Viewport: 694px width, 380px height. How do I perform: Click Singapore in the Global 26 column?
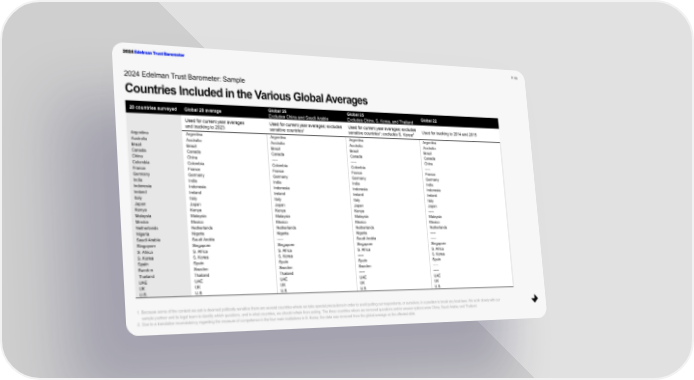pyautogui.click(x=286, y=245)
